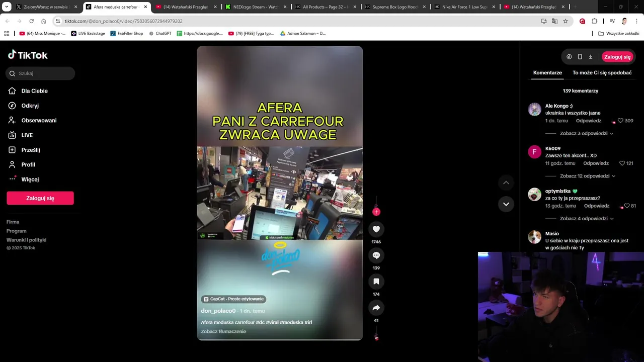
Task: Reply to Ale Kongo comment
Action: tap(589, 121)
